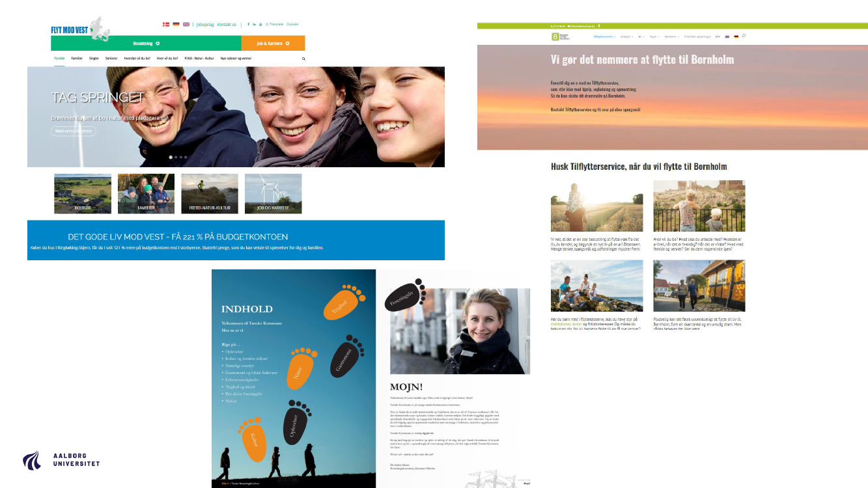Click the search magnifier on Flyt Mod Vest menu
Image resolution: width=868 pixels, height=488 pixels.
303,59
